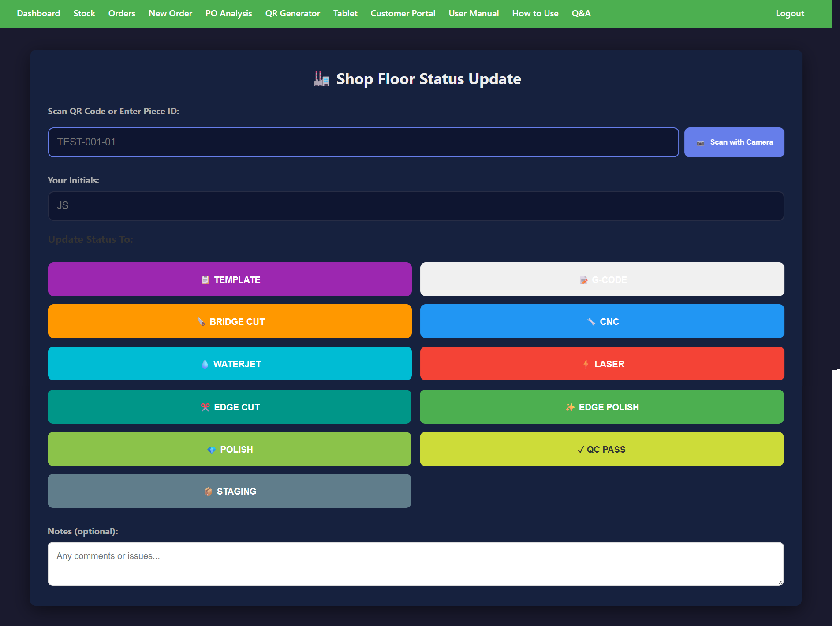Set status to QC PASS
840x626 pixels.
click(601, 449)
